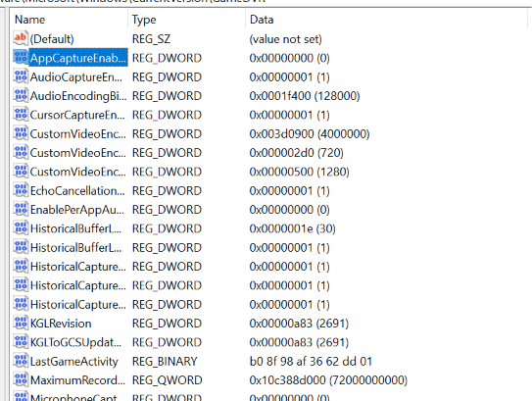Select the KGLToGCSUpdat... value name
The height and width of the screenshot is (401, 532).
click(75, 342)
